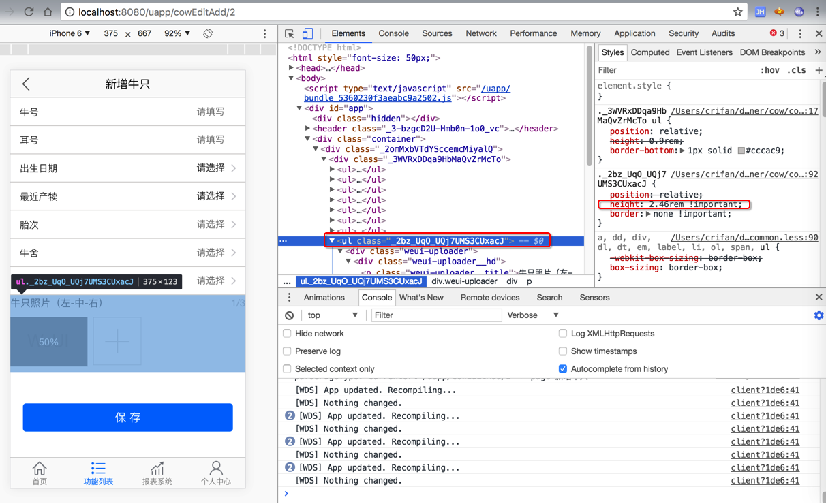The width and height of the screenshot is (826, 504).
Task: Expand the head element node
Action: pos(291,68)
